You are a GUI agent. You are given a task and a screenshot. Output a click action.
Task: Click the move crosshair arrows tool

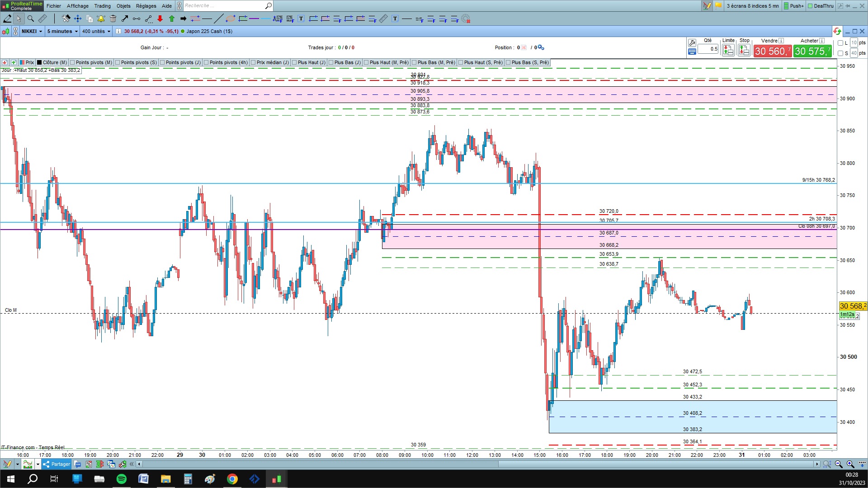click(78, 19)
